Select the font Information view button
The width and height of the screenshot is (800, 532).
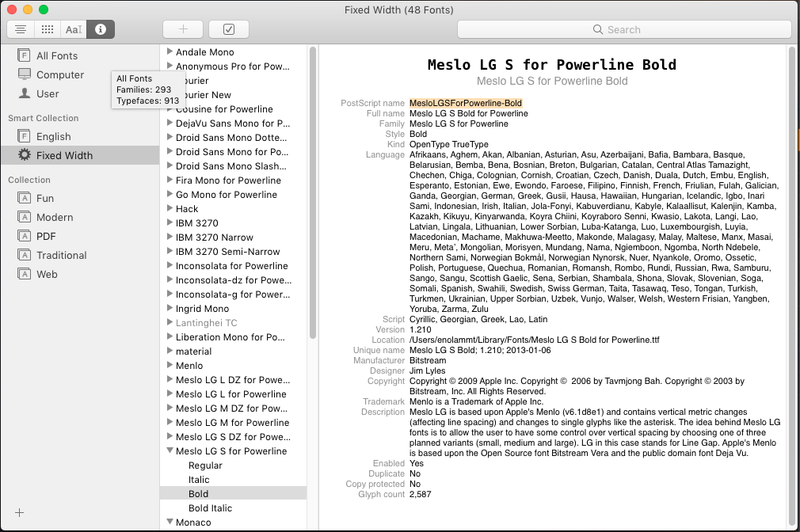pos(101,29)
